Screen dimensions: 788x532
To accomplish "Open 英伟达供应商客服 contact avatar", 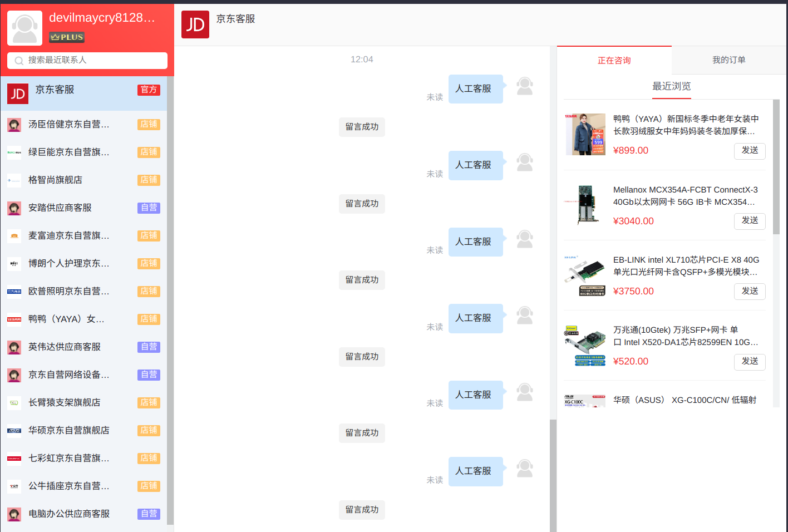I will [x=14, y=347].
